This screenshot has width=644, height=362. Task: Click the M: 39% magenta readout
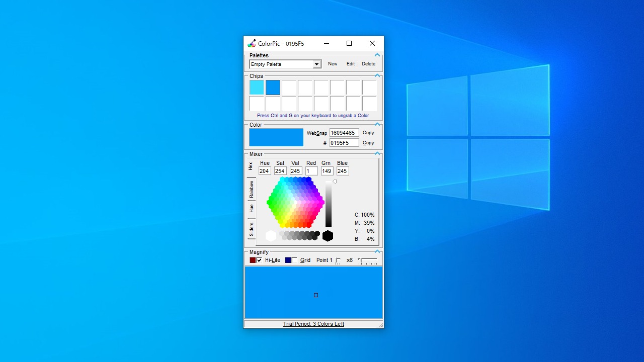coord(365,223)
